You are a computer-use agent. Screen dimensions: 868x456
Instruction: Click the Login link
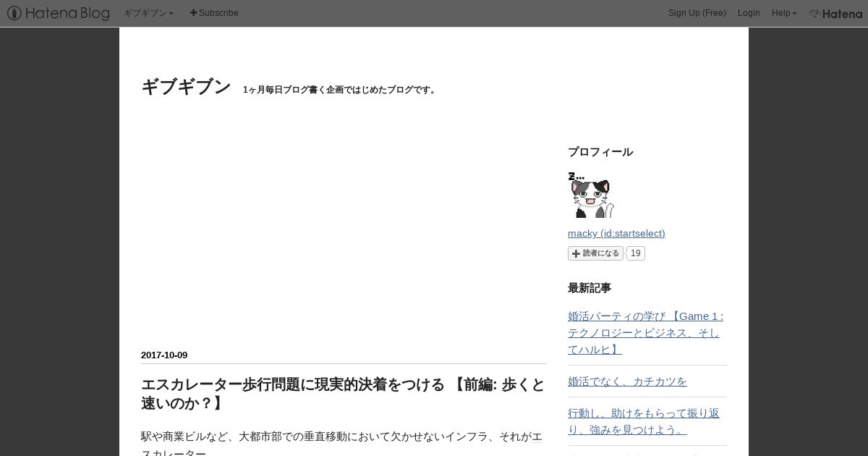pos(749,13)
